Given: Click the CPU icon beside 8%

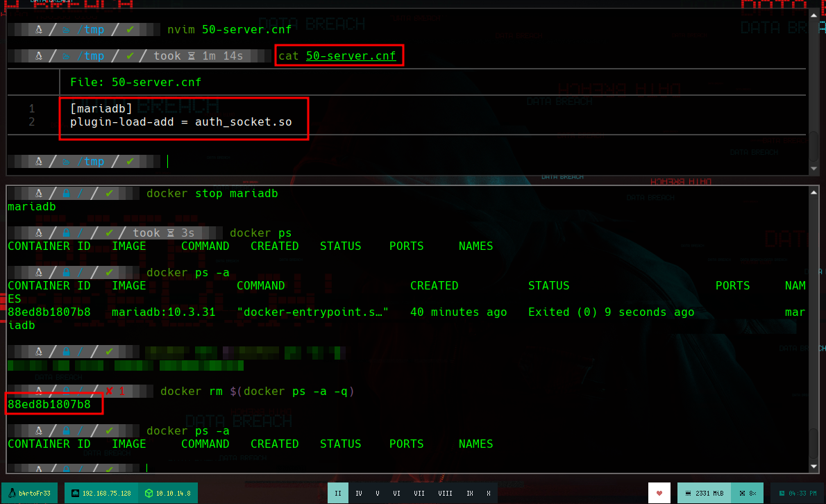Looking at the screenshot, I should tap(742, 494).
